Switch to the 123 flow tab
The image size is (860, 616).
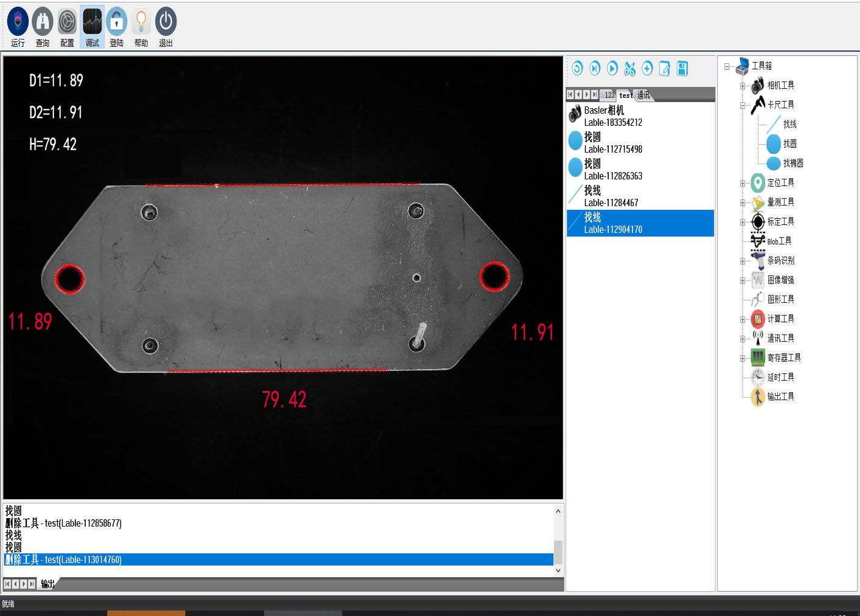[x=609, y=95]
